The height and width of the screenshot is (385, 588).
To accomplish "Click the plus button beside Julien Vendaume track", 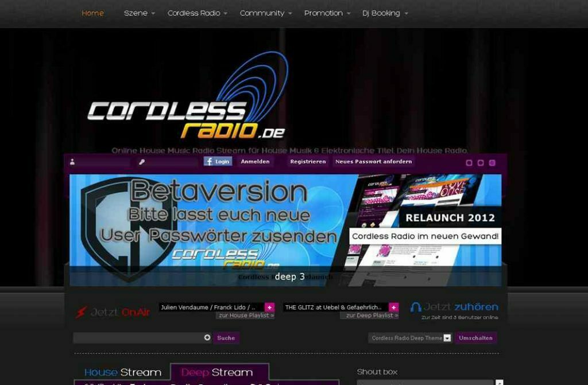I will (x=269, y=308).
